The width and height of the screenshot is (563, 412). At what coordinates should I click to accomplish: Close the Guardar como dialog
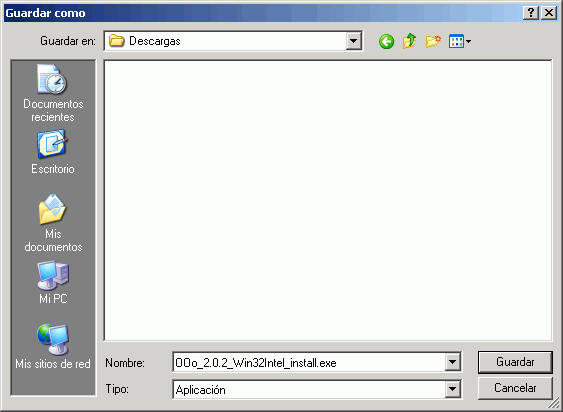point(549,13)
